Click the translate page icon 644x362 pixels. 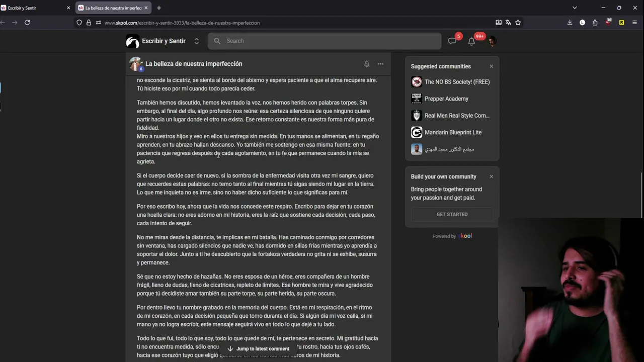tap(508, 23)
